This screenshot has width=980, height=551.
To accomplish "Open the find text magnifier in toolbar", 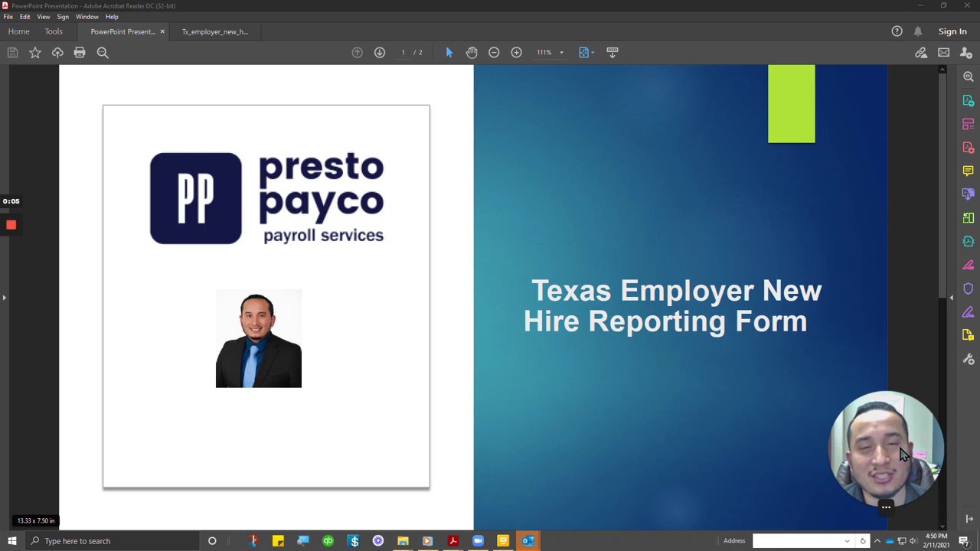I will point(103,52).
